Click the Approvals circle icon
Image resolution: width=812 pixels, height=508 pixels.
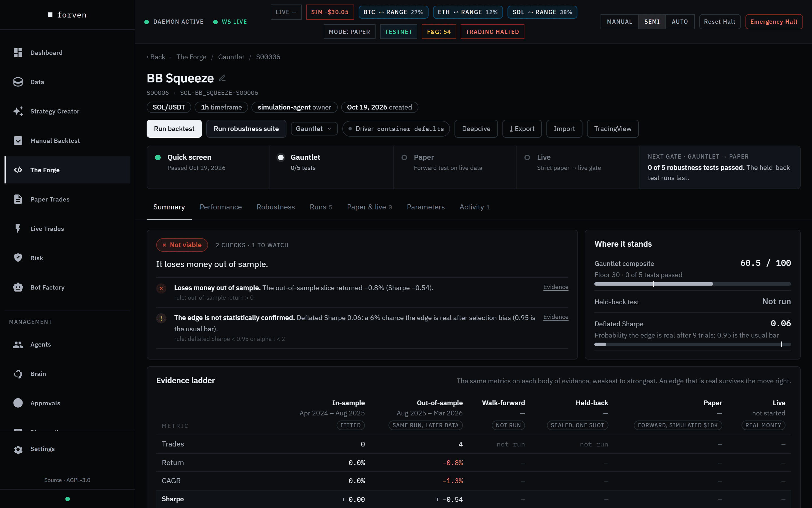pos(18,403)
